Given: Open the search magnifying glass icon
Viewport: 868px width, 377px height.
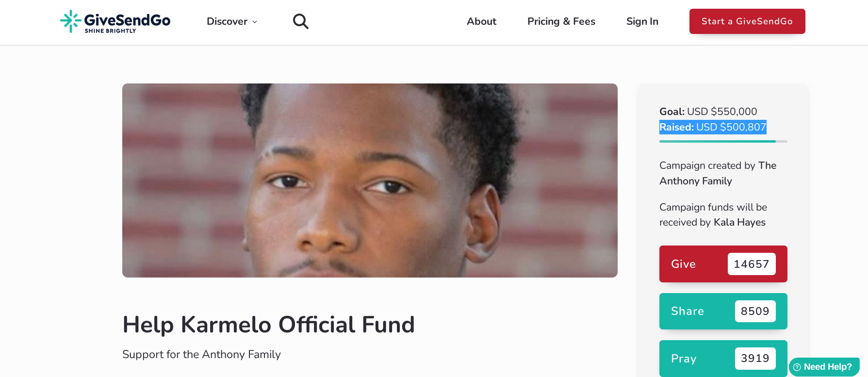Looking at the screenshot, I should click(x=300, y=21).
